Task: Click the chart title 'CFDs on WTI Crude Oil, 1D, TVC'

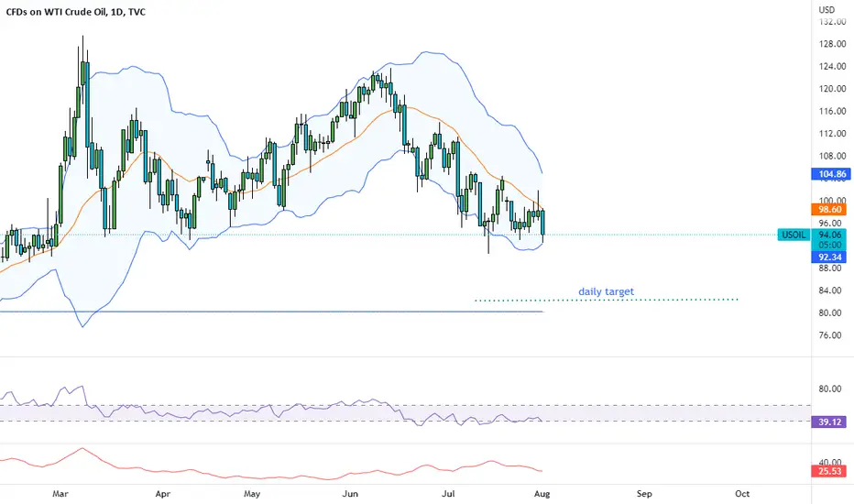Action: pos(76,11)
